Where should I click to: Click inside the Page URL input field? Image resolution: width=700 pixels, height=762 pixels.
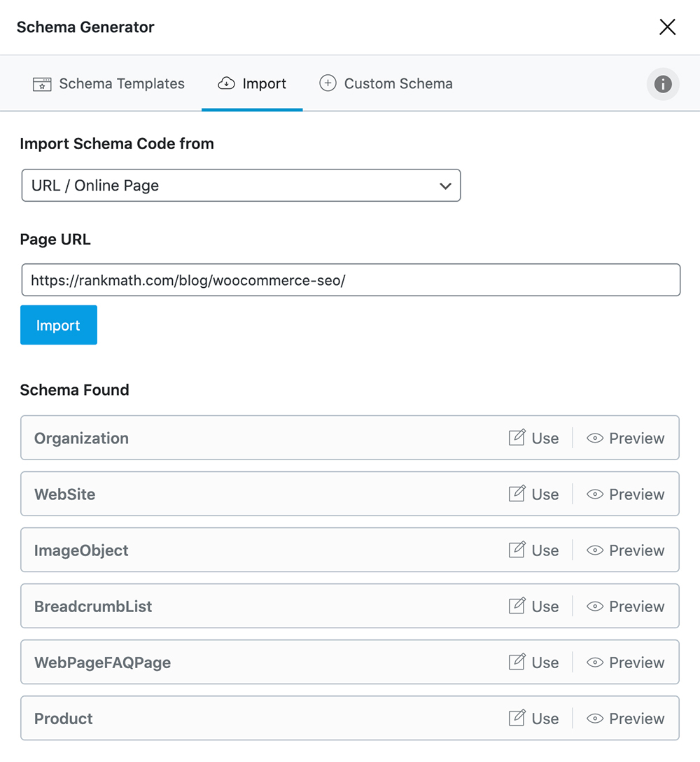350,279
